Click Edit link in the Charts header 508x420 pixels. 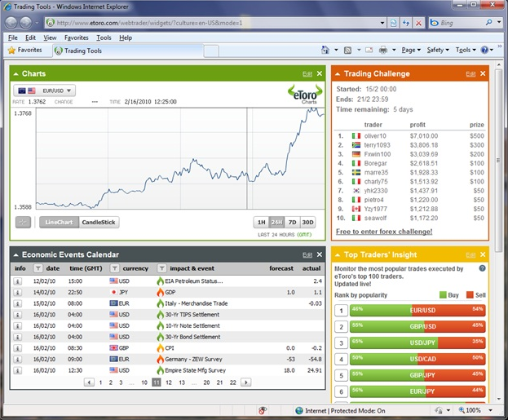tap(307, 74)
